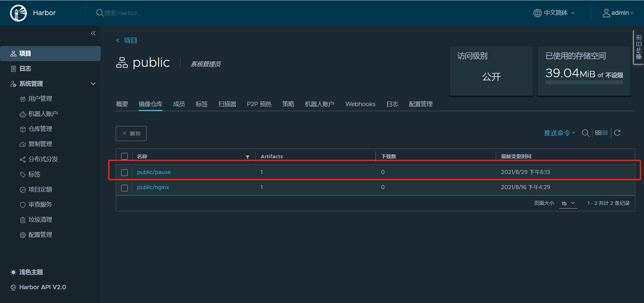Click the 用户管理 users icon
The image size is (644, 303).
(22, 99)
